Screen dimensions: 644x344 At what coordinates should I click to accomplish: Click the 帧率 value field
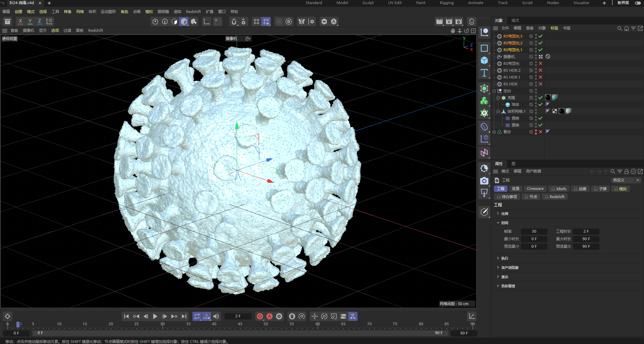pos(534,232)
